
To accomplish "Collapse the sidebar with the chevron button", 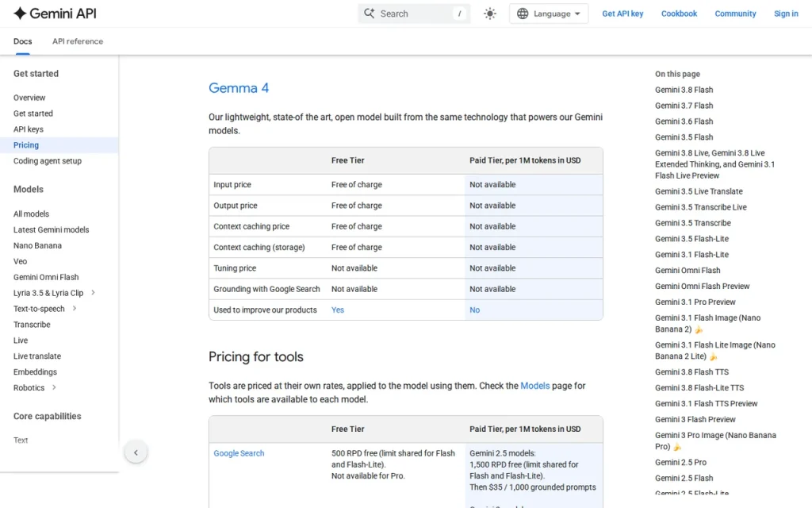I will click(136, 452).
